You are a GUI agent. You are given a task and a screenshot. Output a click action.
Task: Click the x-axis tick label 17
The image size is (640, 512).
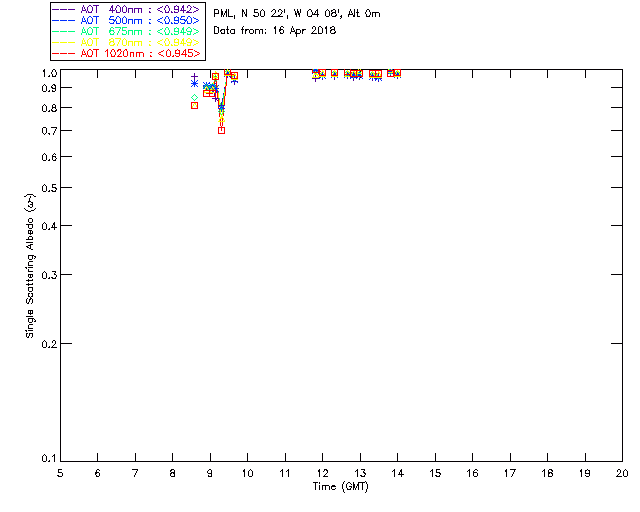(x=510, y=473)
